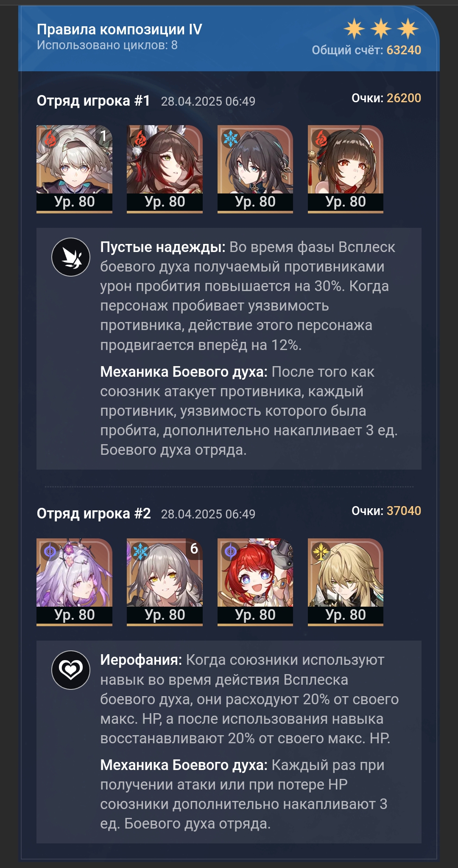Select the white-haired character portrait in squad one
The width and height of the screenshot is (458, 868).
(74, 169)
